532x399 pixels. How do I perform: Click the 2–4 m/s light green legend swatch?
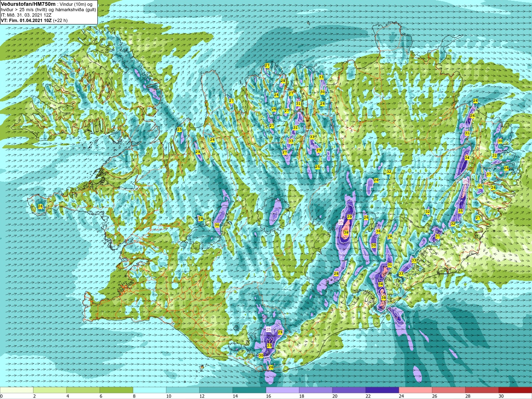50,390
